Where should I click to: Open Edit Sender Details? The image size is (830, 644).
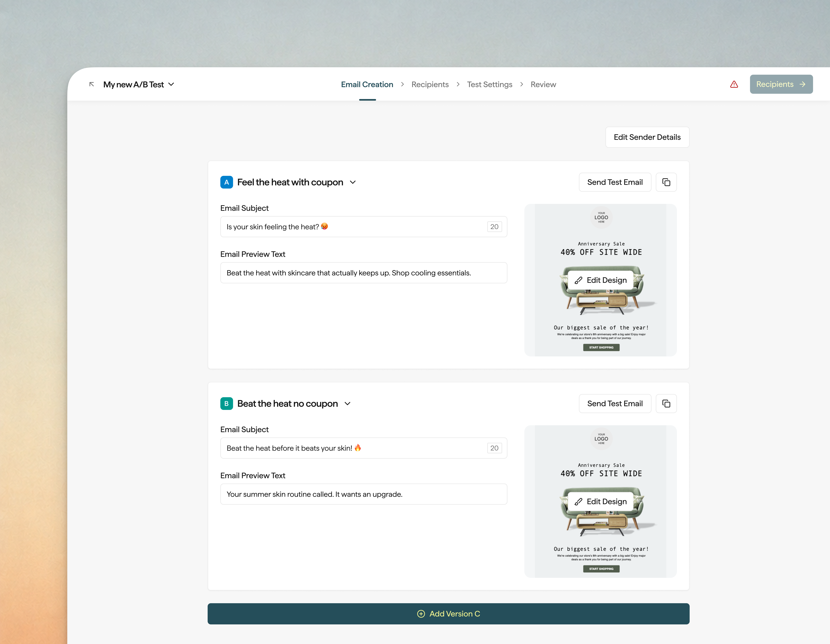coord(647,137)
